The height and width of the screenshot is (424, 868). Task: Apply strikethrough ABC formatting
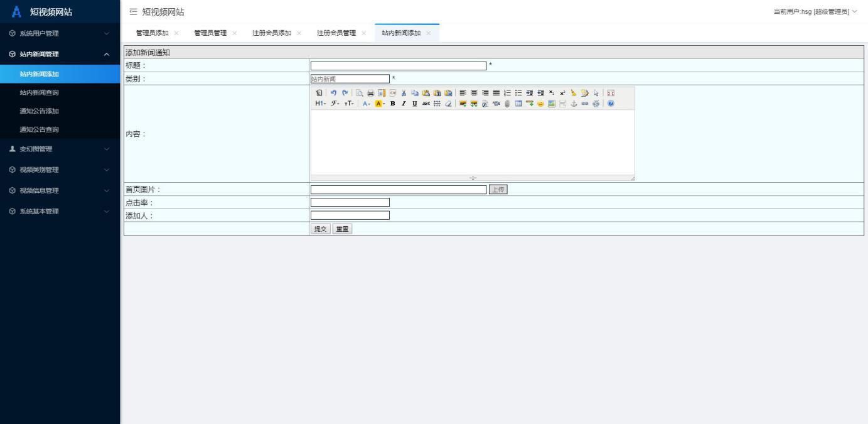coord(426,103)
